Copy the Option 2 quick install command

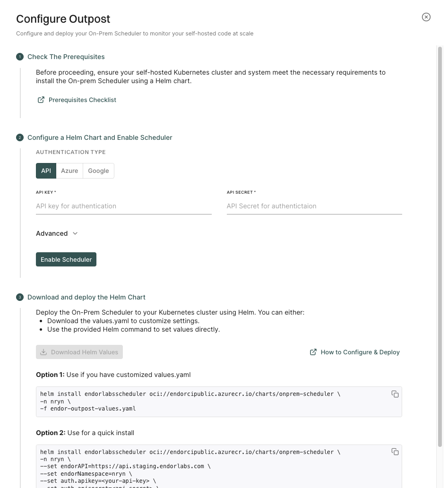click(395, 452)
